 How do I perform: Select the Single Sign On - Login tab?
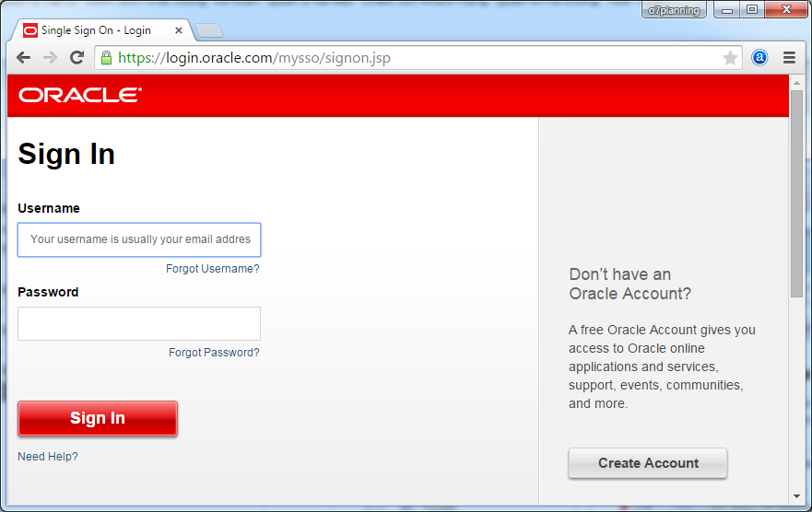[x=101, y=30]
